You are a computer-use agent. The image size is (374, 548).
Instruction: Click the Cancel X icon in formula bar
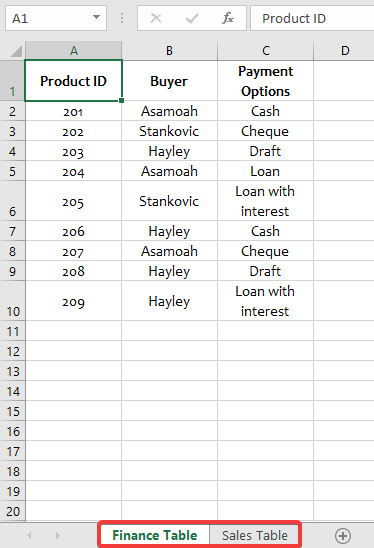(x=156, y=18)
